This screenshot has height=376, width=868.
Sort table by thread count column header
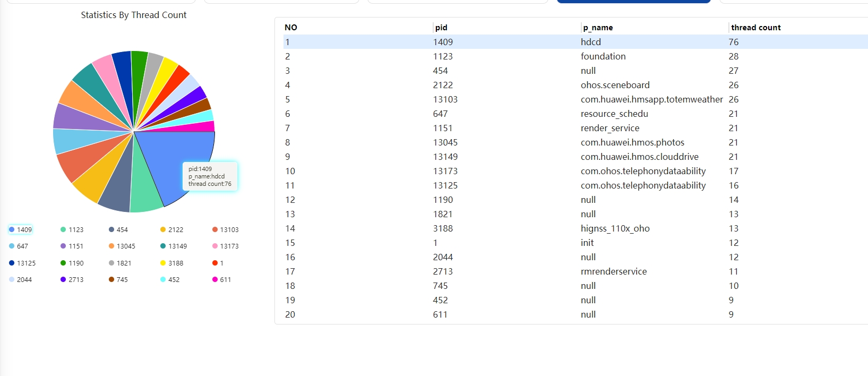[755, 28]
